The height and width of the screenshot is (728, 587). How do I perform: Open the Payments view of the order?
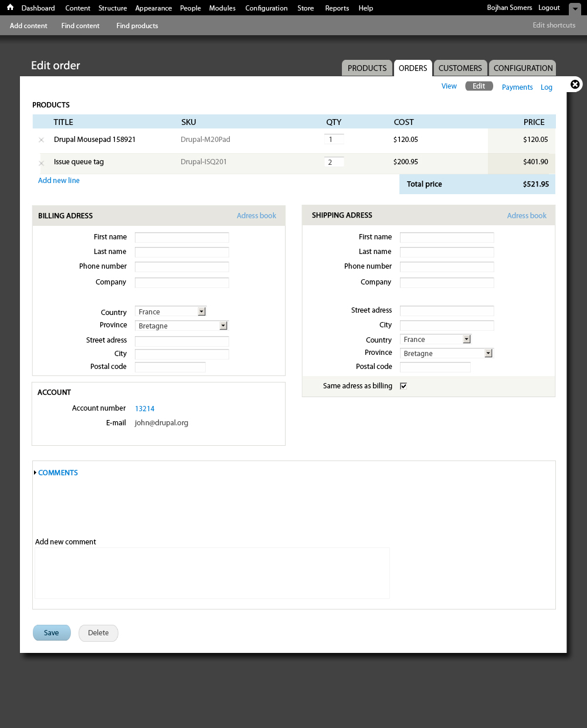(x=517, y=87)
